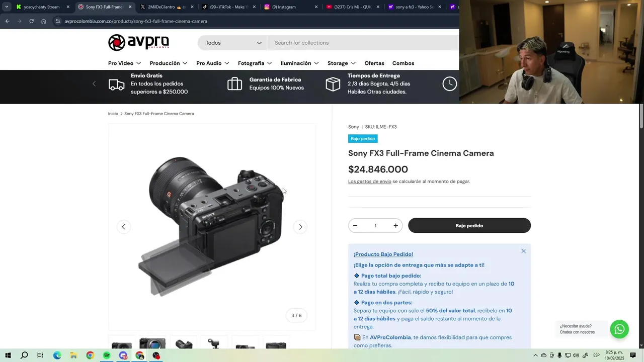Open the Ofertas page
Image resolution: width=644 pixels, height=362 pixels.
(374, 63)
